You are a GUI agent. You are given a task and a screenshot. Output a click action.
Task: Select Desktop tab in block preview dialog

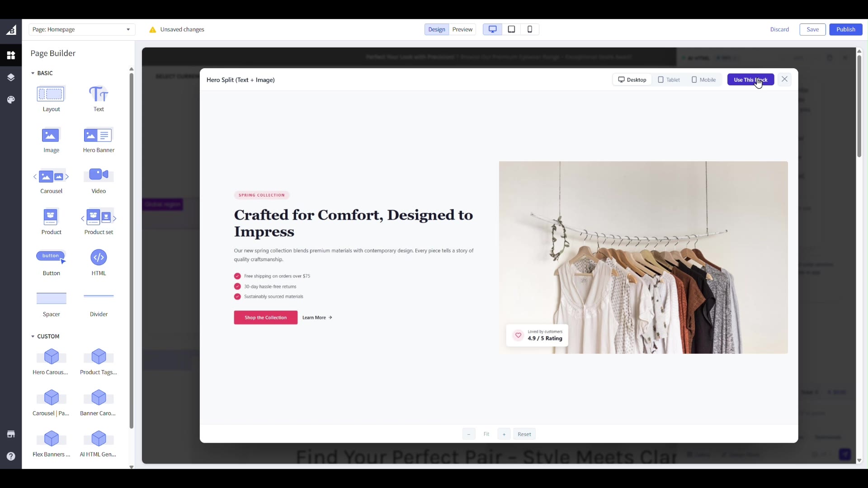[x=632, y=80]
